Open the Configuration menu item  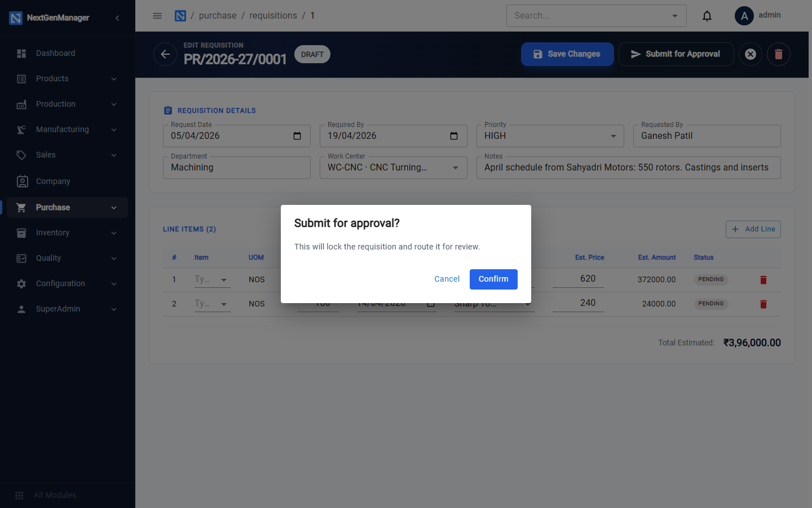pyautogui.click(x=68, y=284)
